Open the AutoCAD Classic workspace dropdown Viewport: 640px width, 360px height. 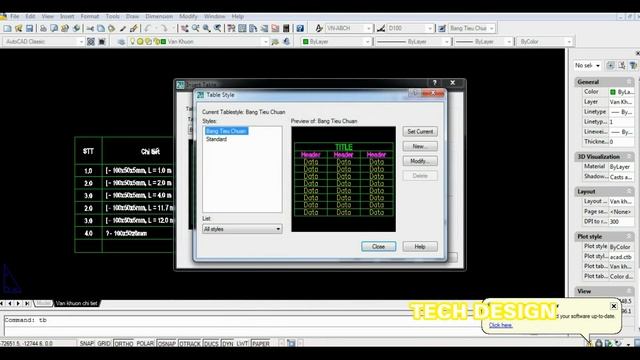point(80,42)
